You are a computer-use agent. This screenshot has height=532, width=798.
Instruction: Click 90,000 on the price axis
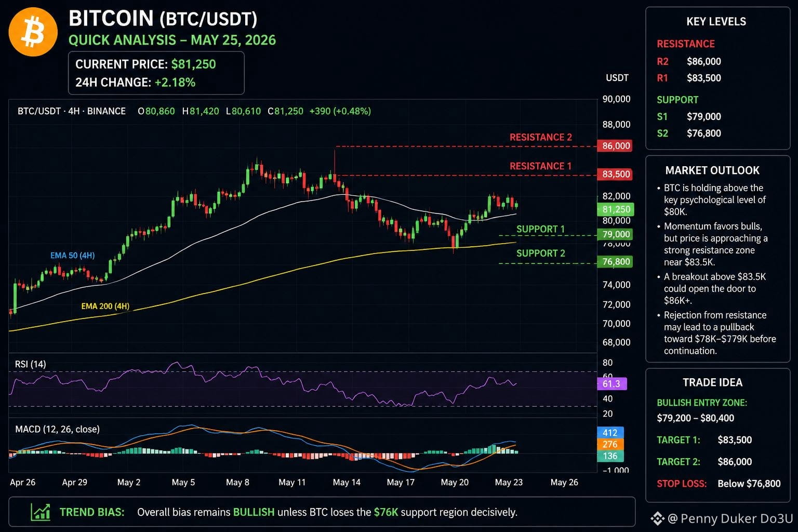[616, 99]
